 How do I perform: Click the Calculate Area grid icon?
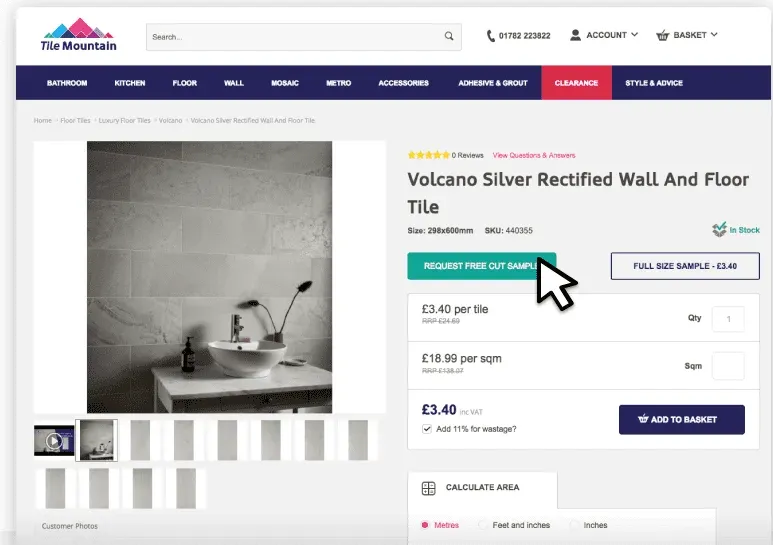pyautogui.click(x=429, y=488)
